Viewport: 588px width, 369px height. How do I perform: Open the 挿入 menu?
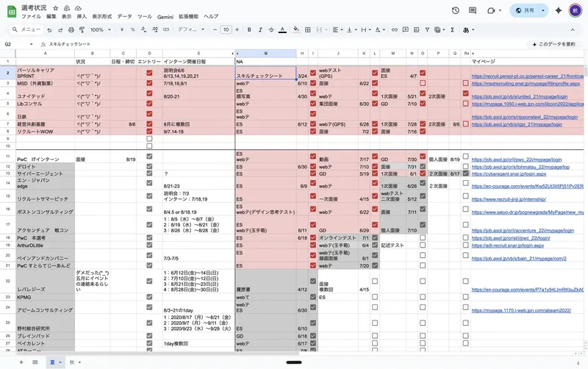(82, 16)
